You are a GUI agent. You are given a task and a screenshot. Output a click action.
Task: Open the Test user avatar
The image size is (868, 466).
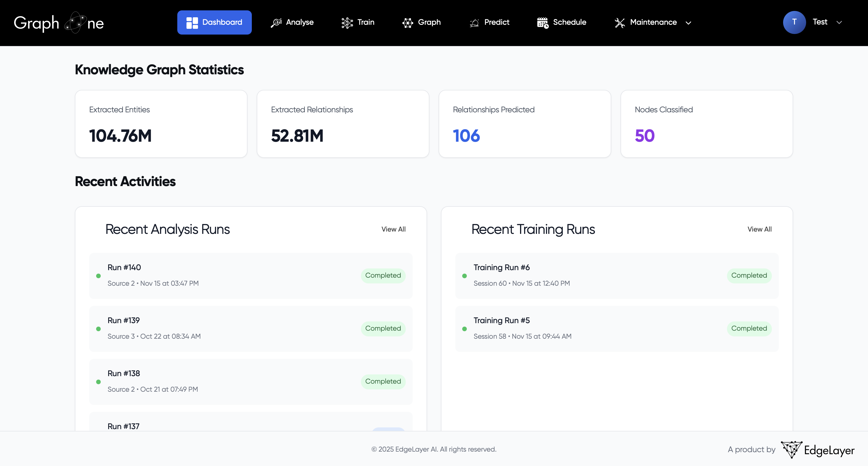(794, 22)
